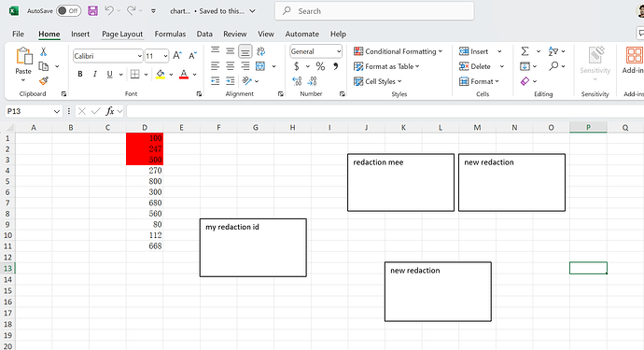The width and height of the screenshot is (644, 350).
Task: Select the Format Painter brush
Action: pyautogui.click(x=44, y=81)
